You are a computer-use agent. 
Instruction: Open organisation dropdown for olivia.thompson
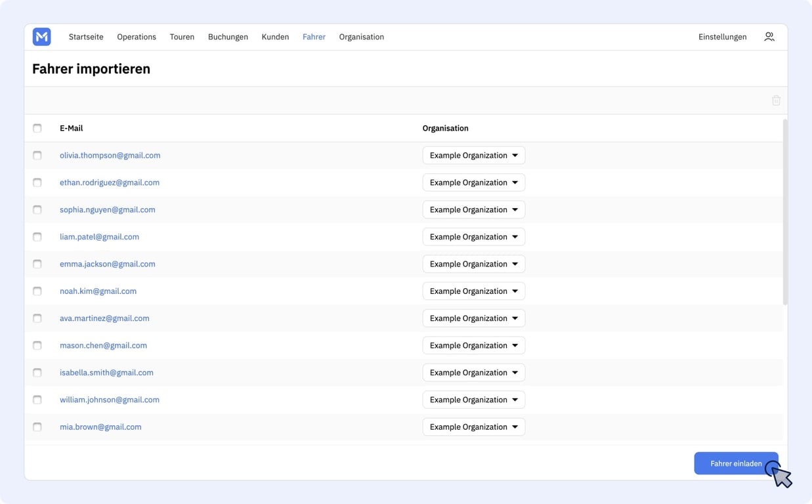473,156
